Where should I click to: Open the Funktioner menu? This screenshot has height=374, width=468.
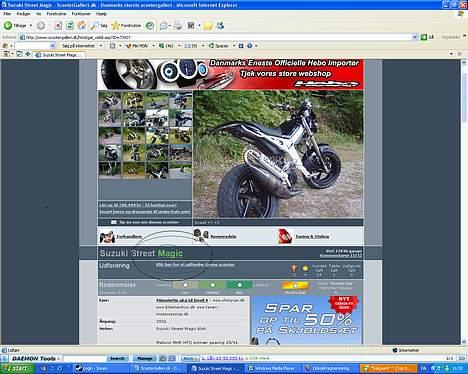click(81, 14)
